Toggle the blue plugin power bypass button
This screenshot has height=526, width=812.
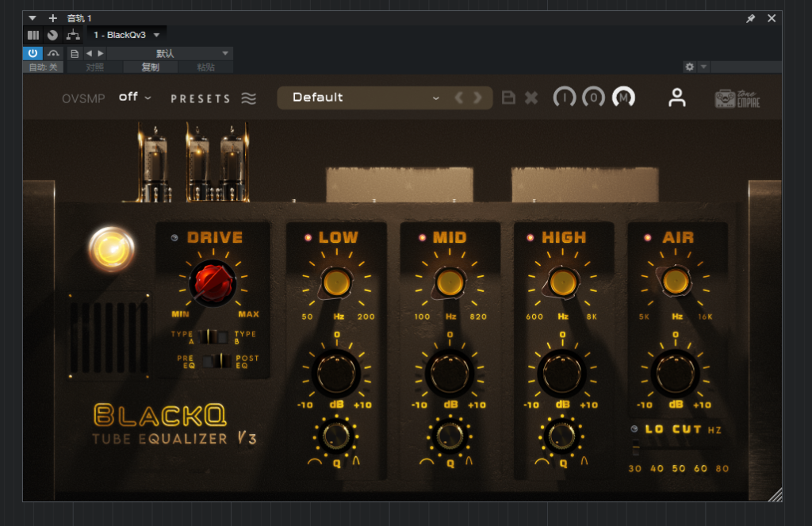33,53
